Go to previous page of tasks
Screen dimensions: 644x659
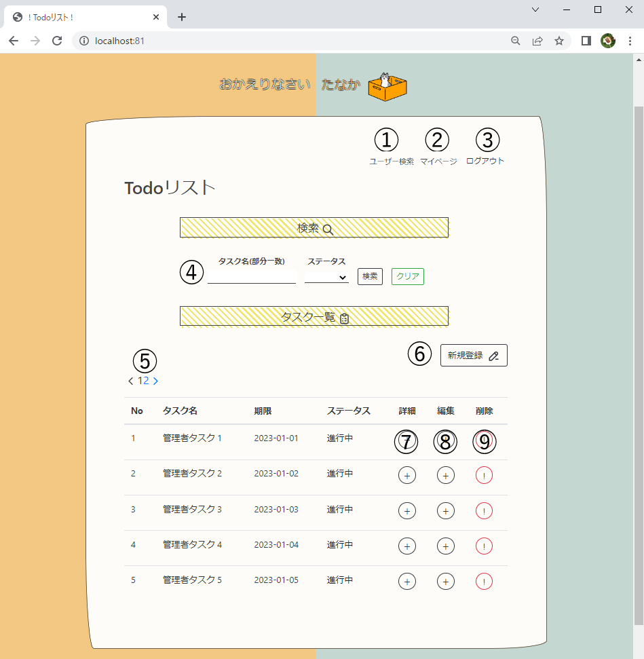coord(131,381)
